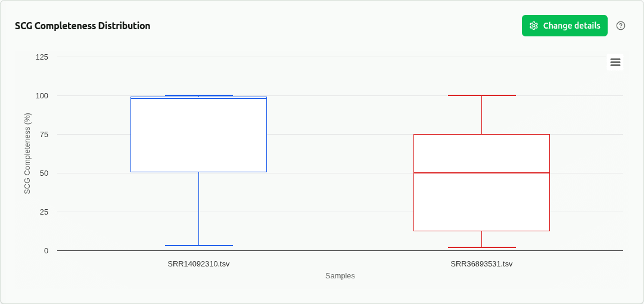
Task: Click the gear icon in Change details
Action: 534,26
